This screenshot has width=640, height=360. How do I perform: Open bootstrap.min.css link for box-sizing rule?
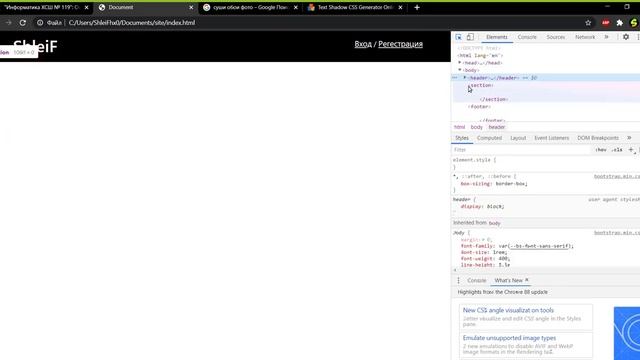pyautogui.click(x=617, y=176)
